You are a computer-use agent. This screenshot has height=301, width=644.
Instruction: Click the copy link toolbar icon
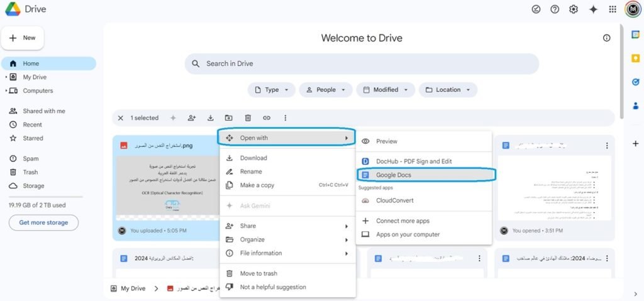pyautogui.click(x=267, y=118)
